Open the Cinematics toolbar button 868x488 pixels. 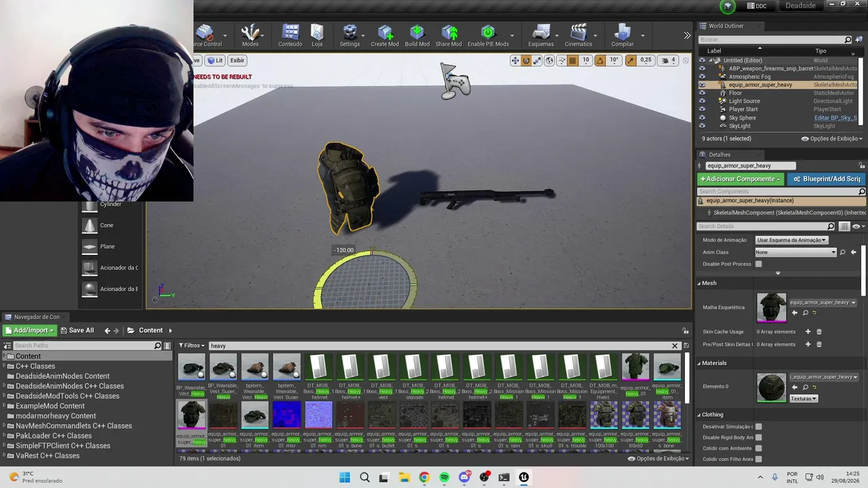point(578,36)
